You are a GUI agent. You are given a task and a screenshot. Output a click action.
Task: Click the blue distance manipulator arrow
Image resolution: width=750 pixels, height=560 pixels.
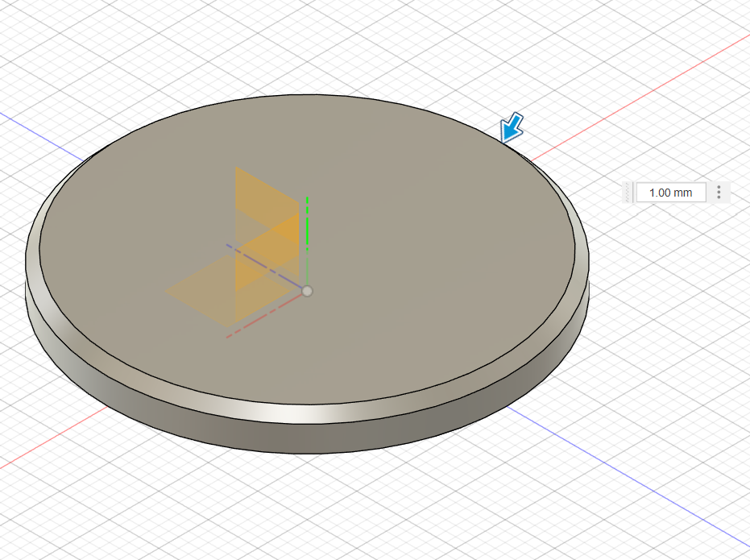(512, 127)
